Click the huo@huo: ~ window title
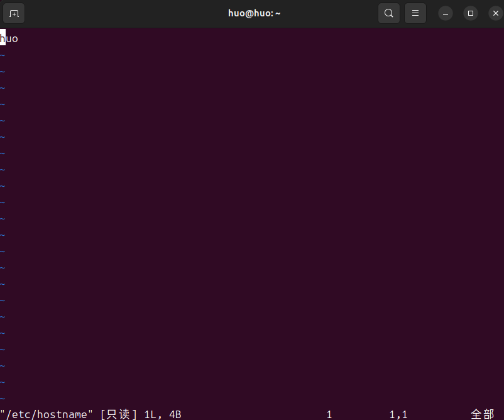Image resolution: width=504 pixels, height=420 pixels. click(255, 13)
